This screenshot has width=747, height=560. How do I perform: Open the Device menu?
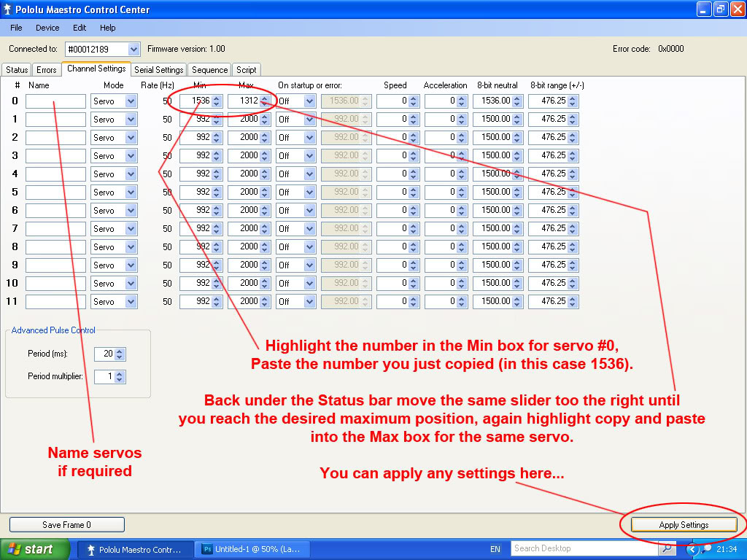[47, 28]
